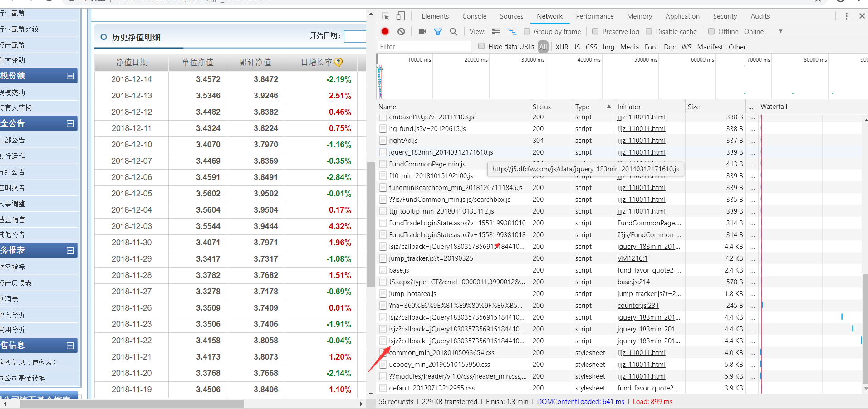Check Disable cache option
The image size is (868, 409).
(x=649, y=31)
